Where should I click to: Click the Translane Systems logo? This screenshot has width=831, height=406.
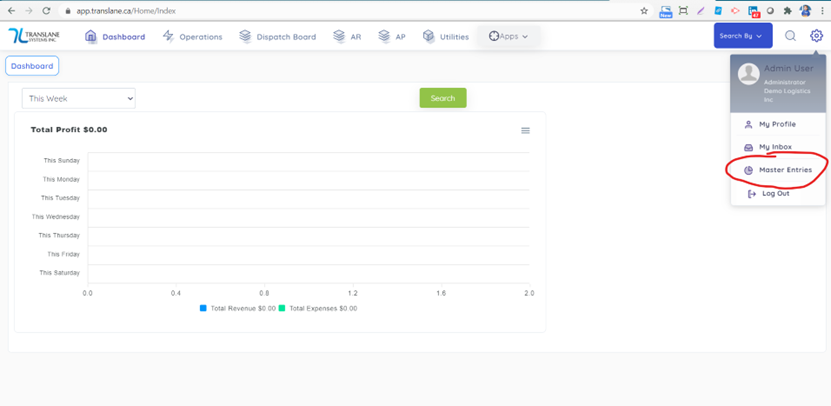[36, 36]
